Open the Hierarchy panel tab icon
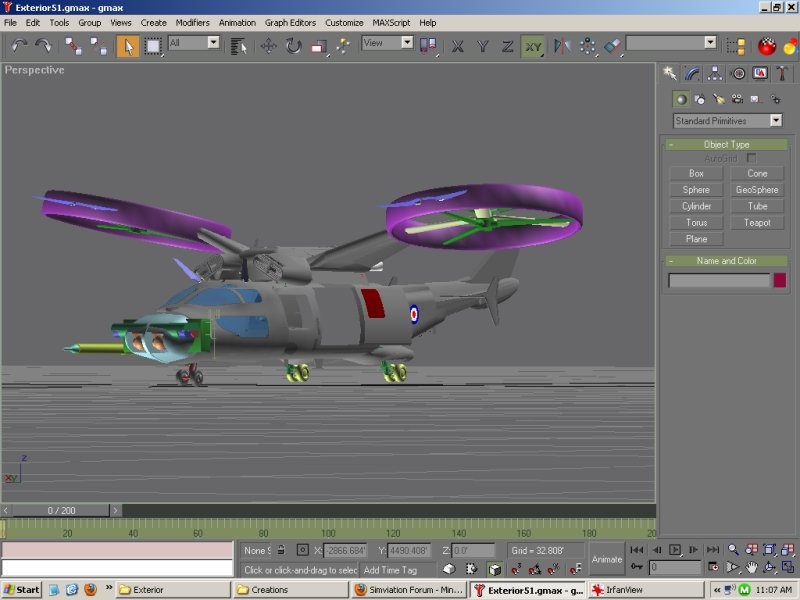This screenshot has width=800, height=600. pos(715,73)
